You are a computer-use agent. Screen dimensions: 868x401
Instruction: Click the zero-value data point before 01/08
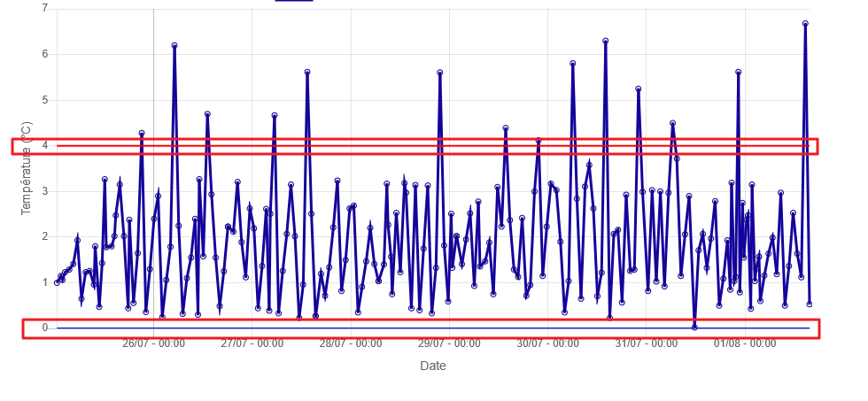694,327
